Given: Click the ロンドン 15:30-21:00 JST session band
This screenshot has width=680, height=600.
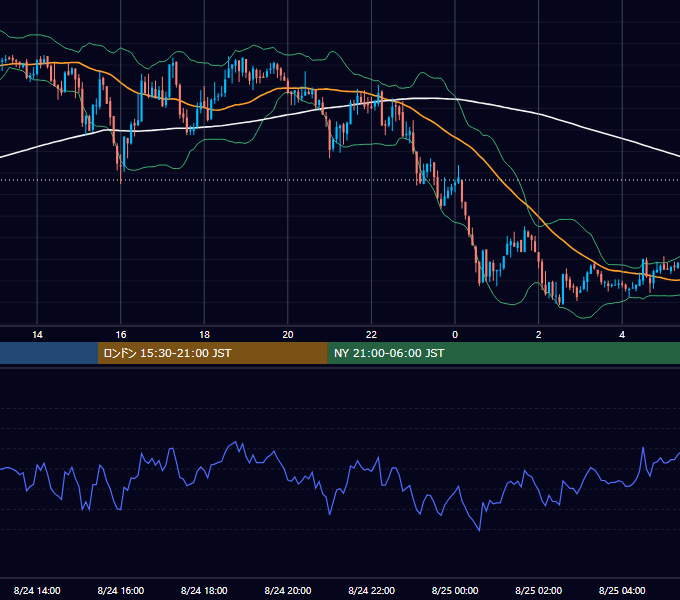Looking at the screenshot, I should (x=212, y=353).
